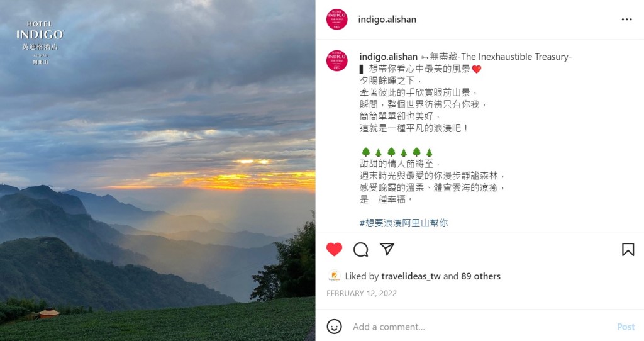Click the sunset mountain photo

pyautogui.click(x=158, y=170)
